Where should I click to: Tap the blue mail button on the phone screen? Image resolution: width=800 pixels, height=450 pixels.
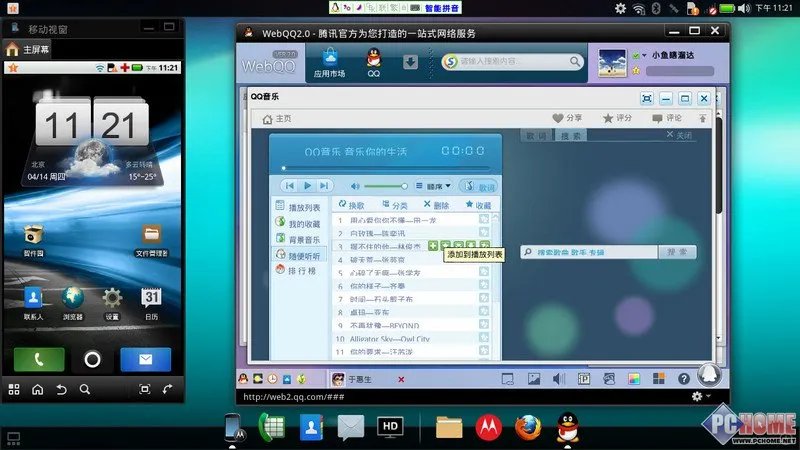click(x=145, y=359)
